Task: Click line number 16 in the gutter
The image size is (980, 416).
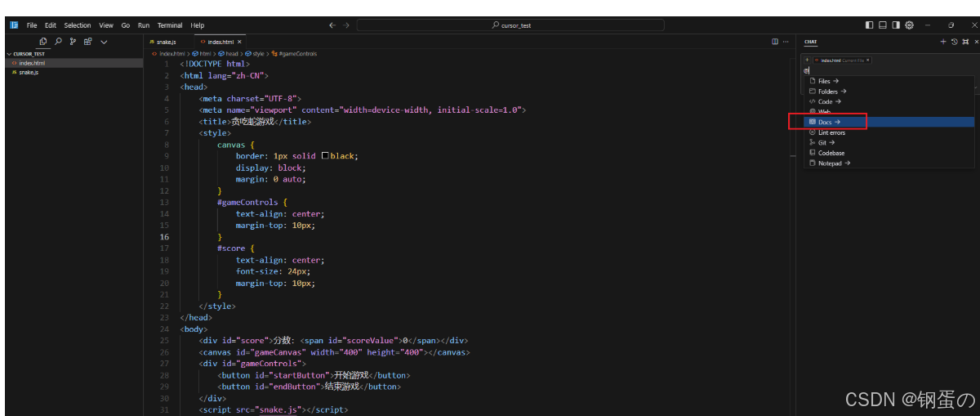Action: [x=166, y=236]
